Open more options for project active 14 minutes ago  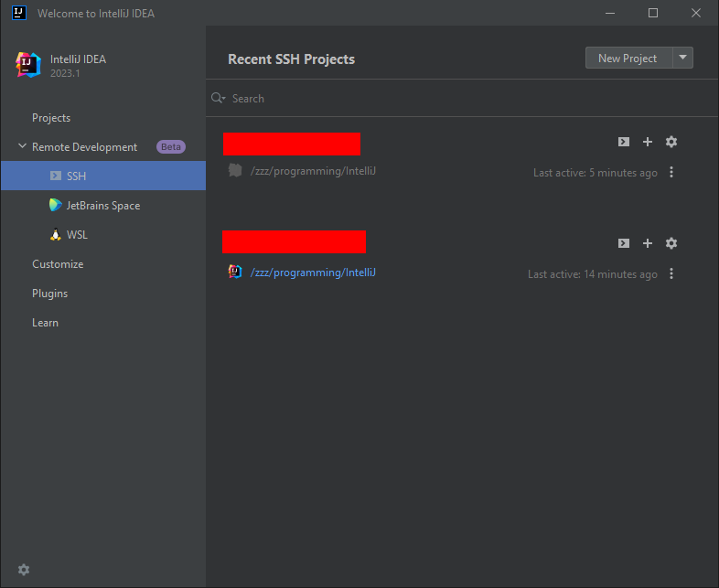pyautogui.click(x=671, y=273)
